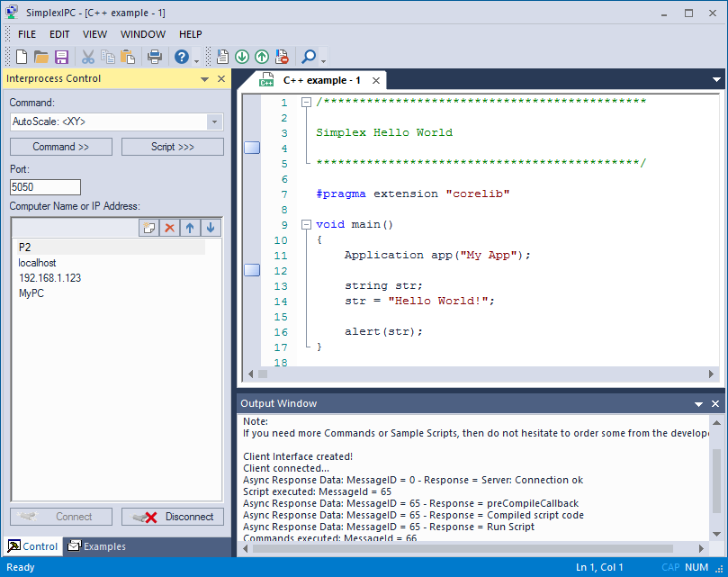Delete selected address with red X
This screenshot has height=577, width=728.
tap(169, 229)
